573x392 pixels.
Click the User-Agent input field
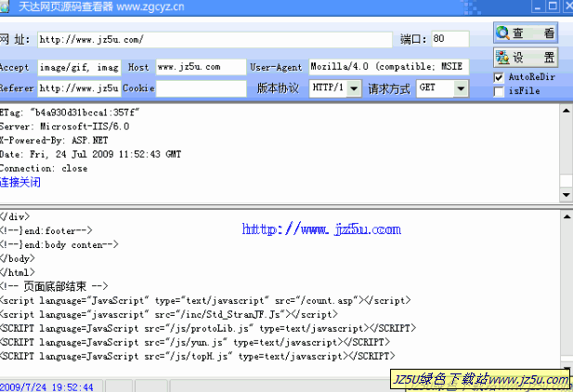click(389, 67)
